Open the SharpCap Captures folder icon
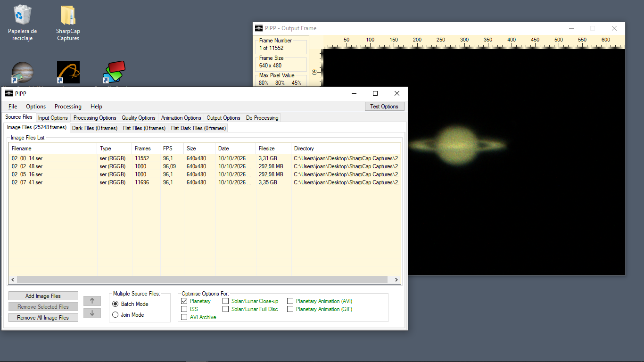Screen dimensions: 644x362 tap(68, 23)
